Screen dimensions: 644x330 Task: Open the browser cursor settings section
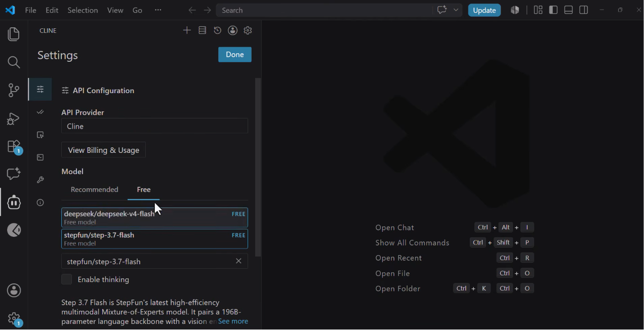click(x=41, y=135)
